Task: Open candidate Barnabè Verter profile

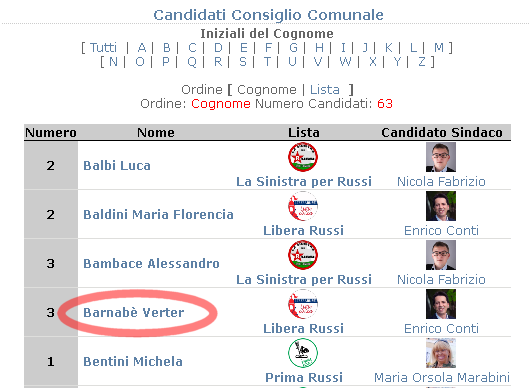Action: point(134,312)
